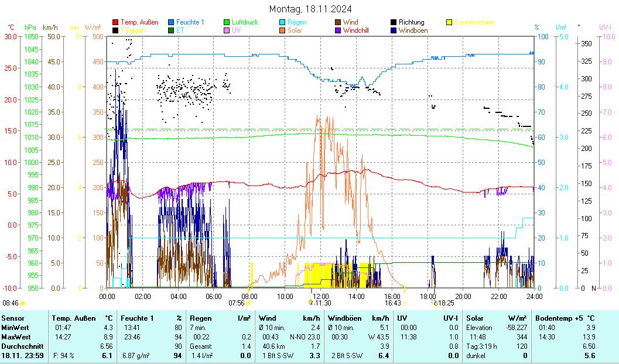Click the '06:00' time axis label
This screenshot has height=364, width=619.
click(x=214, y=297)
